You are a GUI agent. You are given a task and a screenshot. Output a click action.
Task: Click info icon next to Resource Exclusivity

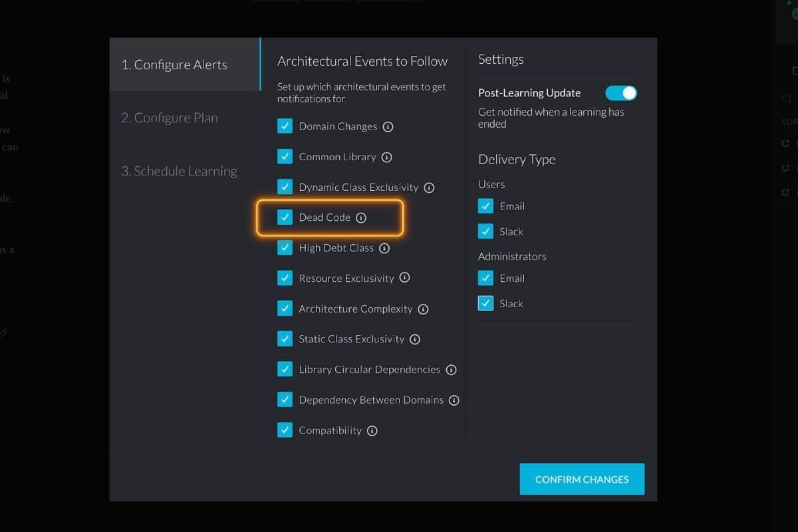tap(404, 278)
